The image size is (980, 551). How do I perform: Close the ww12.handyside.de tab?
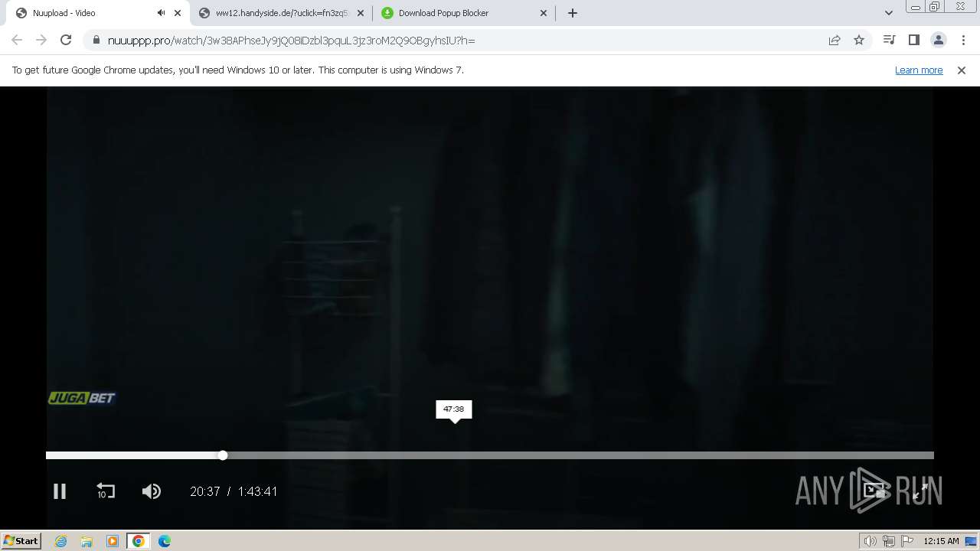pyautogui.click(x=361, y=13)
